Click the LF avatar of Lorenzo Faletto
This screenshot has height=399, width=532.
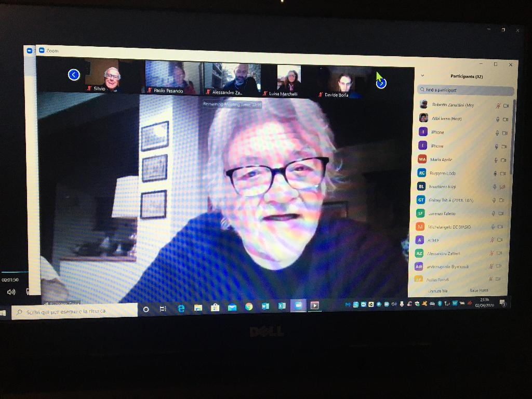420,213
